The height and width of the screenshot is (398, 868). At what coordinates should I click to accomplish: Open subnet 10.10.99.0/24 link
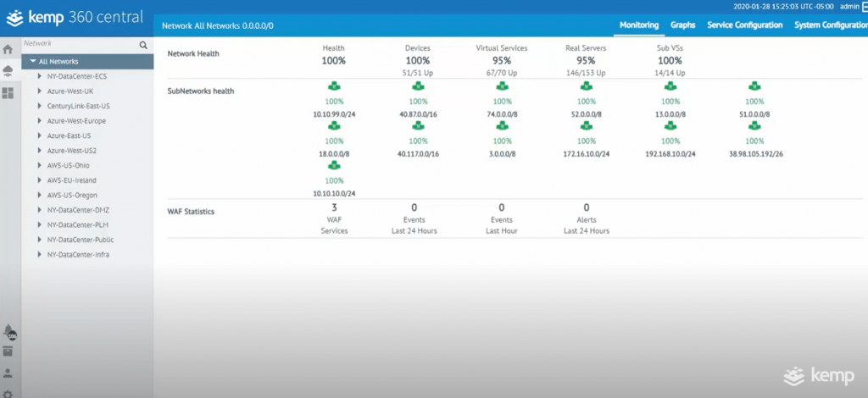(x=334, y=114)
